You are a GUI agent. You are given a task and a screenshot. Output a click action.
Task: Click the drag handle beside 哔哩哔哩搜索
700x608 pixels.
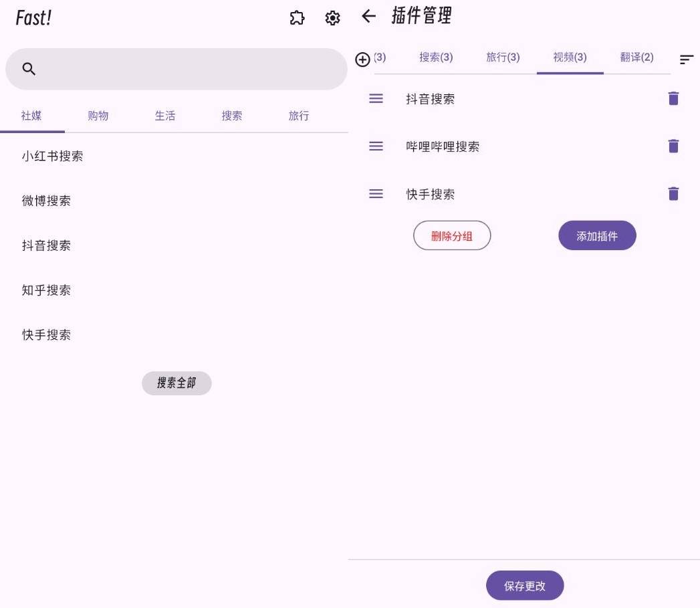pos(375,146)
